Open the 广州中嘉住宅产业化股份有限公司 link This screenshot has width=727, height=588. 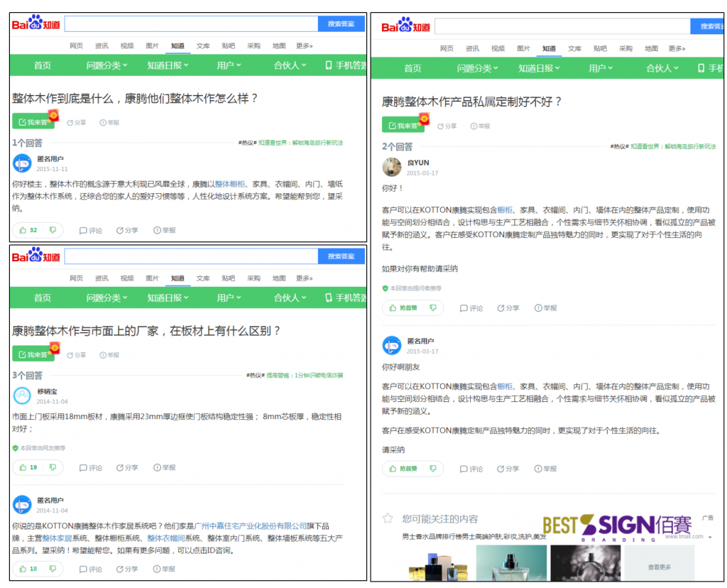click(251, 526)
